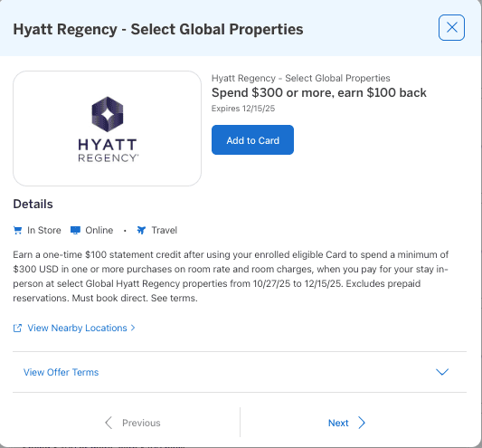482x448 pixels.
Task: Click the Travel category label
Action: click(165, 230)
